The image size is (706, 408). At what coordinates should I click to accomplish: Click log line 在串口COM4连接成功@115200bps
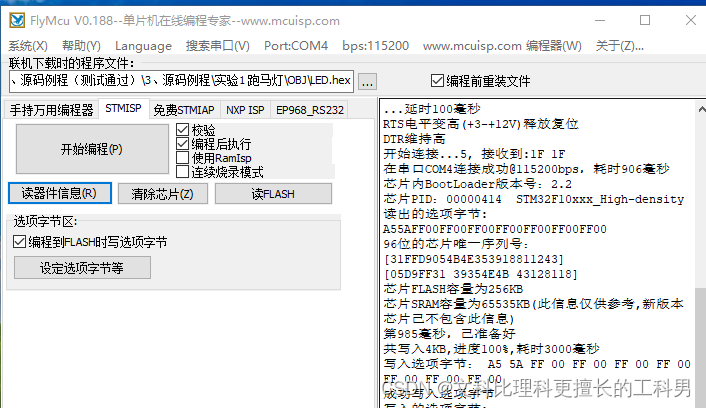(526, 169)
